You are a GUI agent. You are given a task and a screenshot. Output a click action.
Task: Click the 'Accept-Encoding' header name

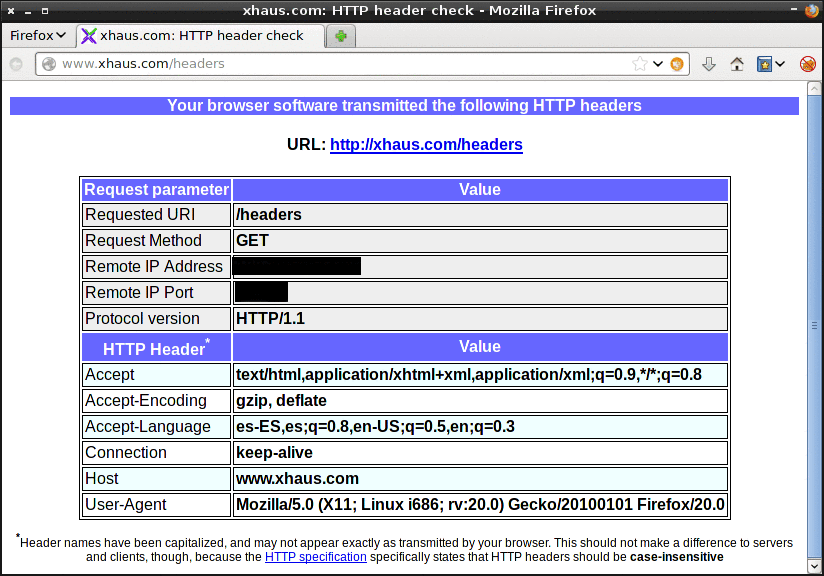click(x=146, y=400)
